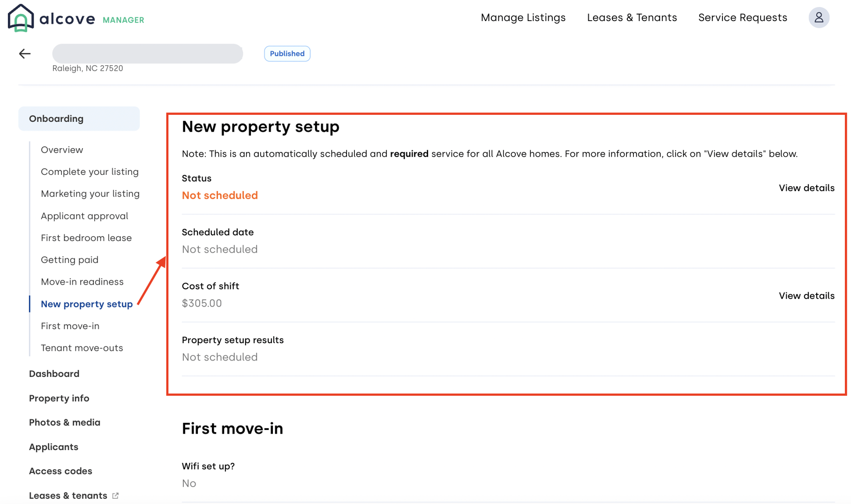
Task: Open Complete your listing step
Action: click(x=90, y=172)
